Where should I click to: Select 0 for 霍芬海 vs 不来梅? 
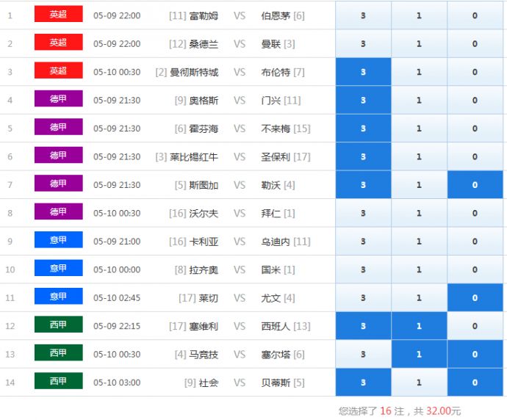(x=475, y=128)
